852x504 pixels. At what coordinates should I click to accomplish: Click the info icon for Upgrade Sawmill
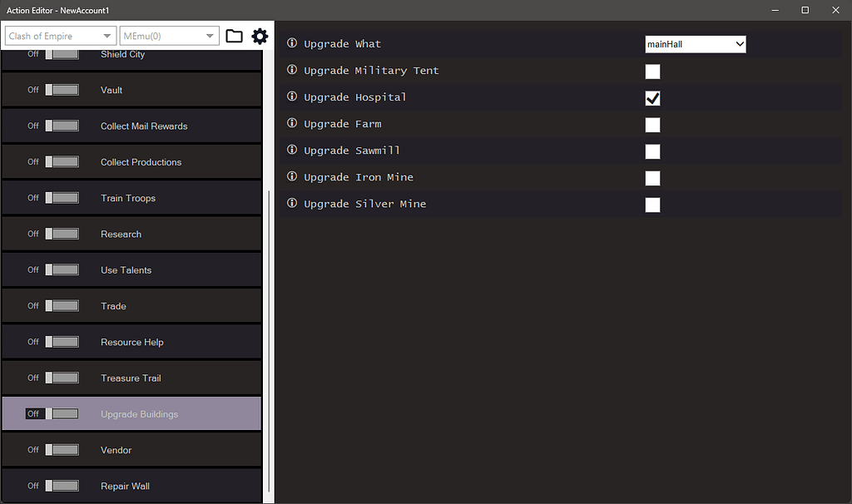click(x=291, y=150)
